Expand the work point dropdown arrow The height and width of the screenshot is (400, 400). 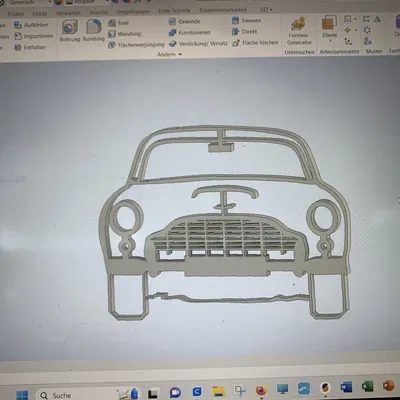coord(356,30)
